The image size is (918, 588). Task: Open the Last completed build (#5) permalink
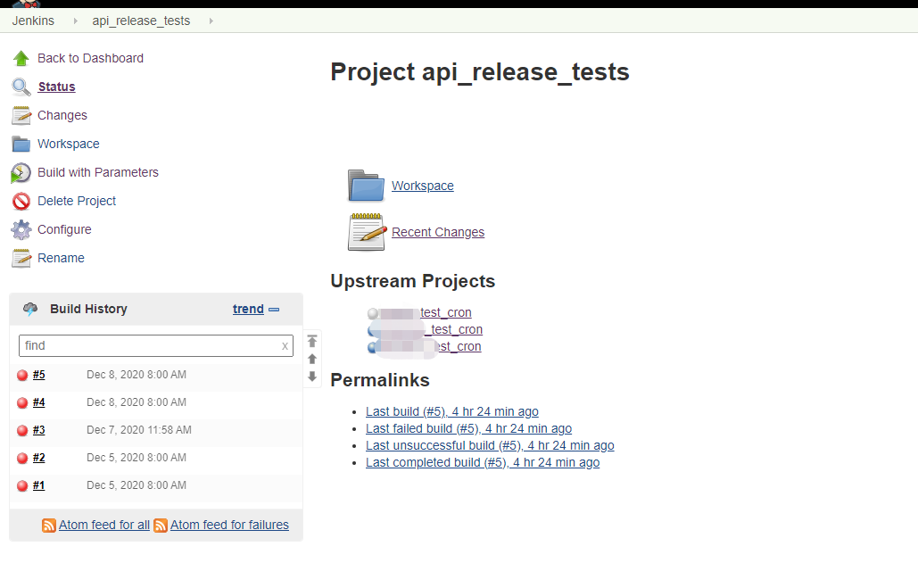[x=483, y=463]
